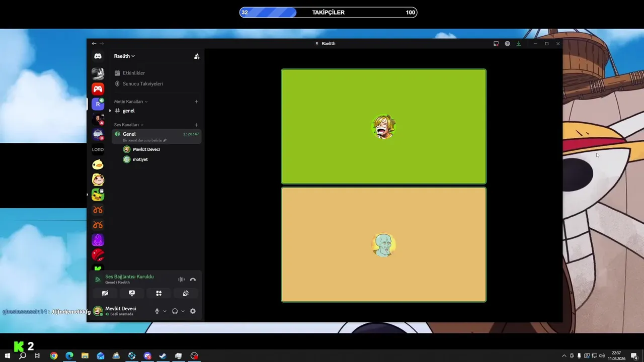Open Steam from the taskbar
This screenshot has width=644, height=362.
tap(163, 356)
